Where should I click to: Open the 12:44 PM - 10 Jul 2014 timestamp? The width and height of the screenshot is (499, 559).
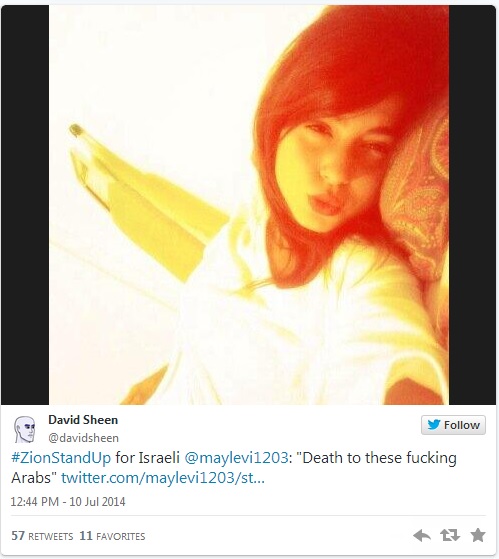point(68,502)
